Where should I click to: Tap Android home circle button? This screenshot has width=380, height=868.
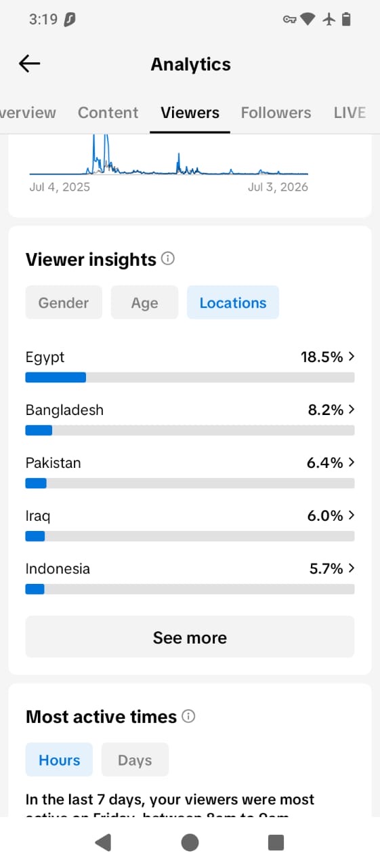pyautogui.click(x=190, y=842)
